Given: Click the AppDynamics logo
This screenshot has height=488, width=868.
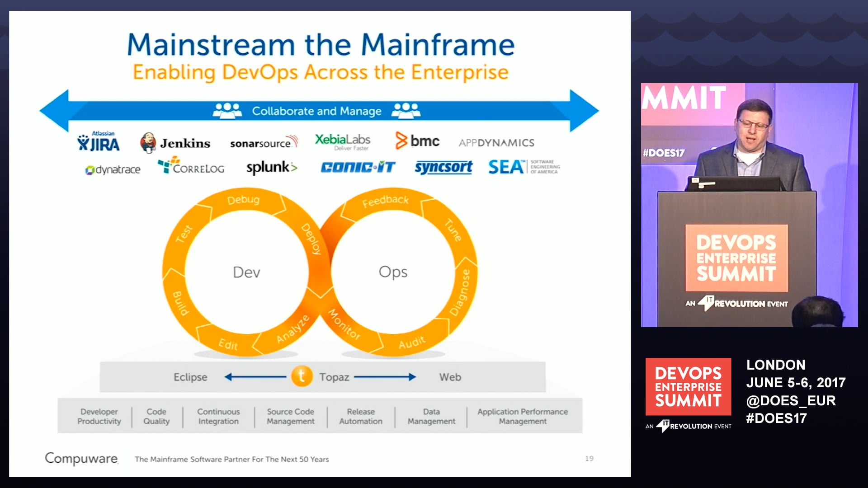Looking at the screenshot, I should tap(496, 143).
